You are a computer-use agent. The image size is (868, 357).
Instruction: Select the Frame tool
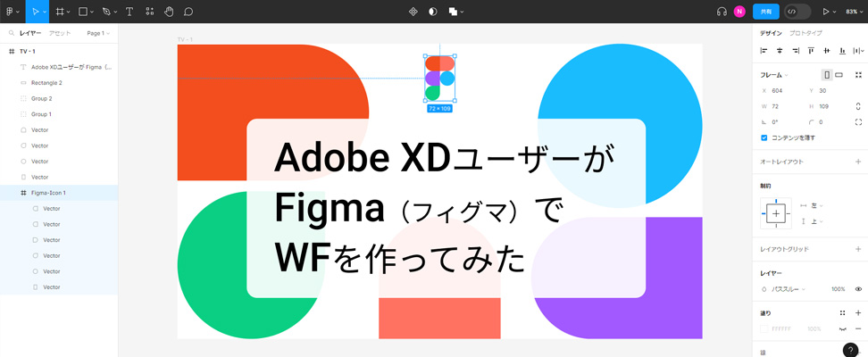pyautogui.click(x=60, y=11)
